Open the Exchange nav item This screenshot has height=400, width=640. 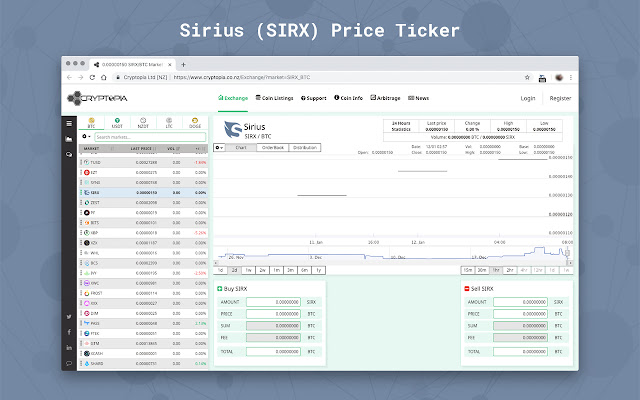click(x=233, y=98)
